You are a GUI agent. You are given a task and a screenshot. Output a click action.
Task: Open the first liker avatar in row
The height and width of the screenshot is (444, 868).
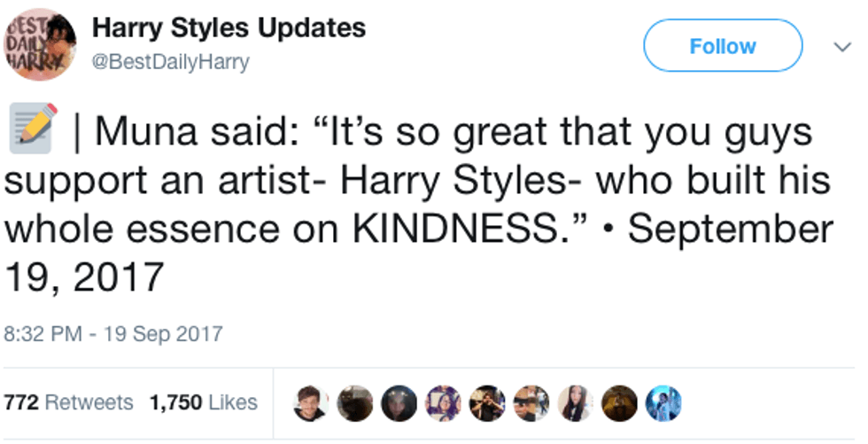pos(312,403)
